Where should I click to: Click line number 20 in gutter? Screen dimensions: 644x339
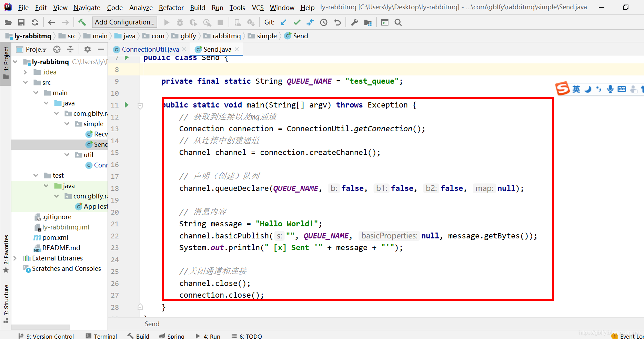coord(115,212)
